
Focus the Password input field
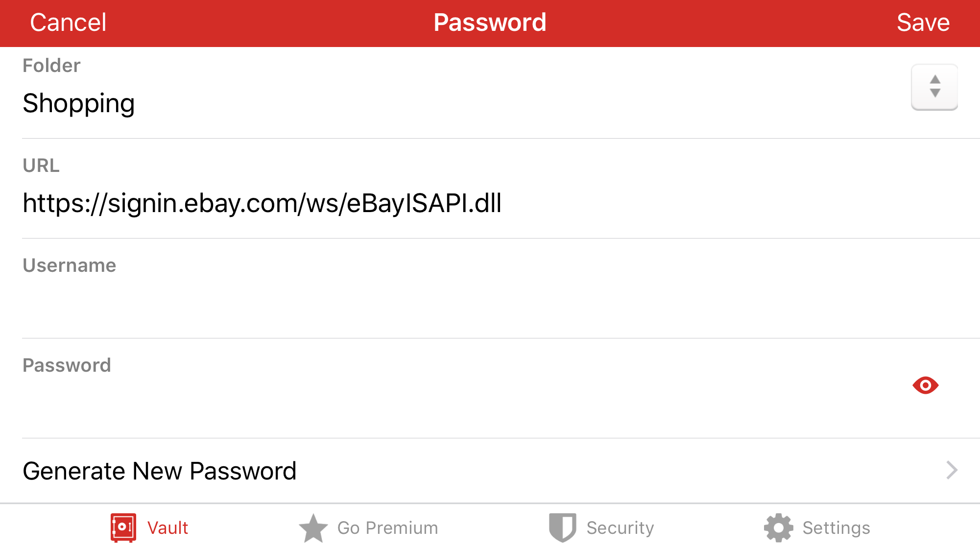tap(460, 402)
